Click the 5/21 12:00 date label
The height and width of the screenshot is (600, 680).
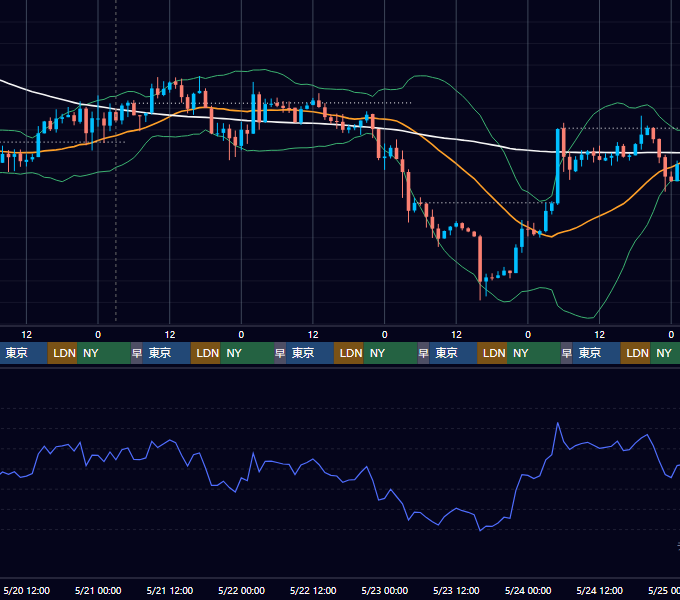tap(170, 590)
